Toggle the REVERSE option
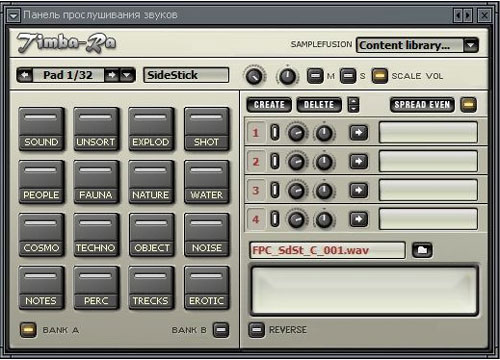 click(256, 330)
